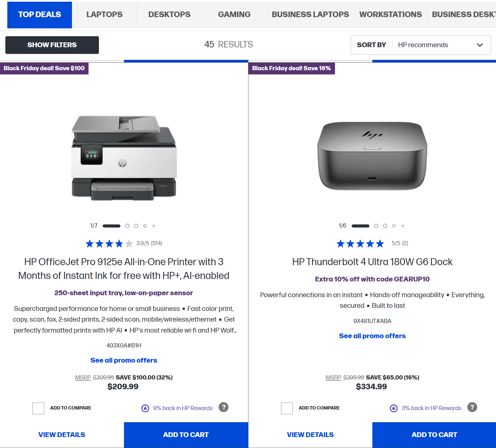Select second image dot for the dock carousel
This screenshot has width=496, height=448.
[x=376, y=226]
